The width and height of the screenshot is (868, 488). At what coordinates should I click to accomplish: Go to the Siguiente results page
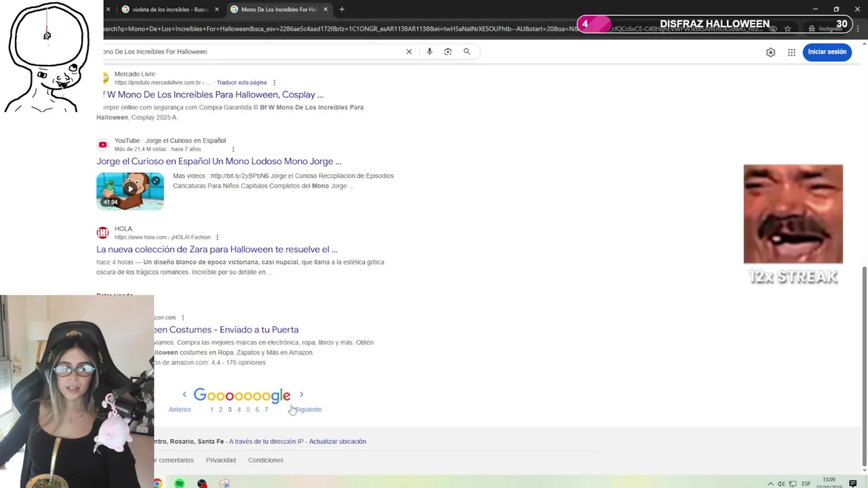click(309, 409)
